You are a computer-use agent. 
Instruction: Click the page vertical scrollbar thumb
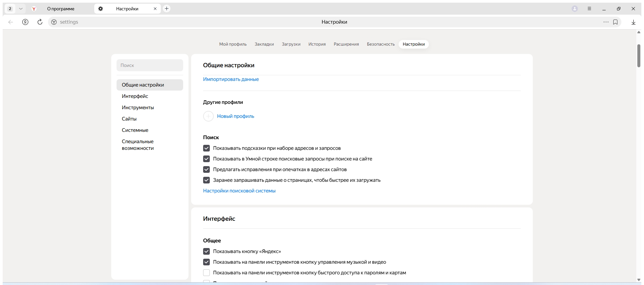pos(639,56)
